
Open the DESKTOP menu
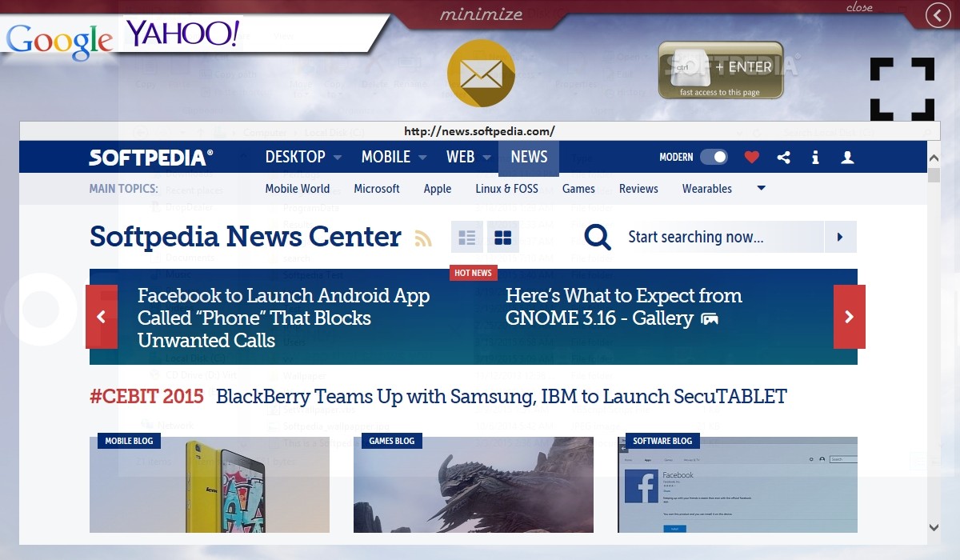(295, 157)
